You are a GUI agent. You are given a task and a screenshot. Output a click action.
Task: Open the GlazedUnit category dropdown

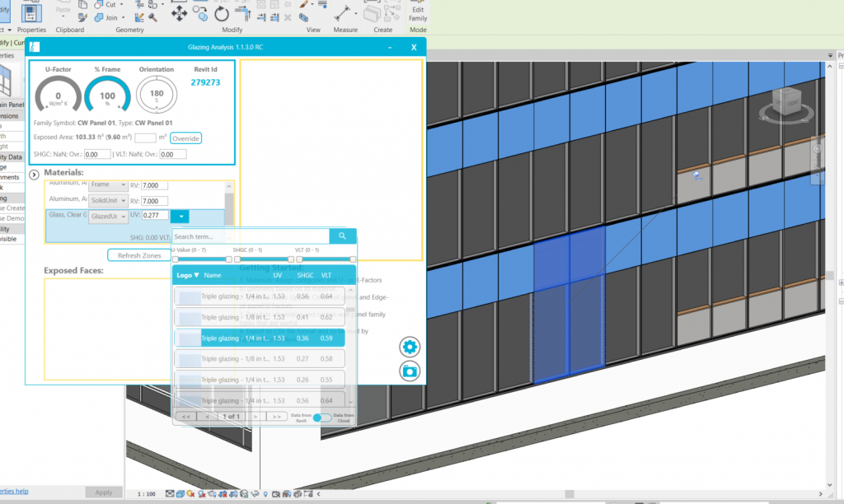(x=108, y=217)
